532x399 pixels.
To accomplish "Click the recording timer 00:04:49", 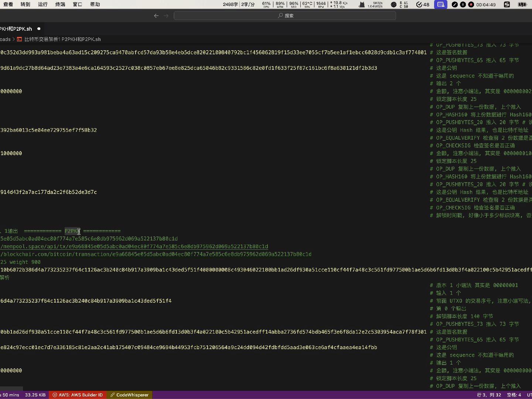I will pos(486,4).
